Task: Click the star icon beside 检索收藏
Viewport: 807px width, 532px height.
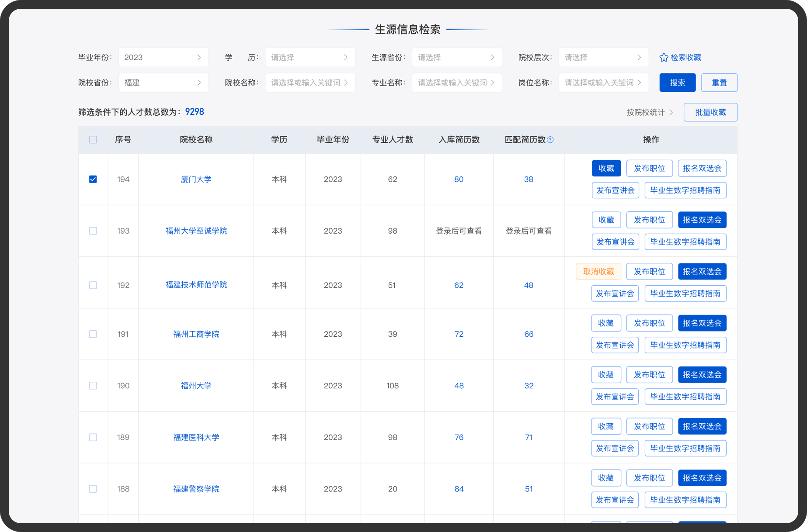Action: (x=664, y=57)
